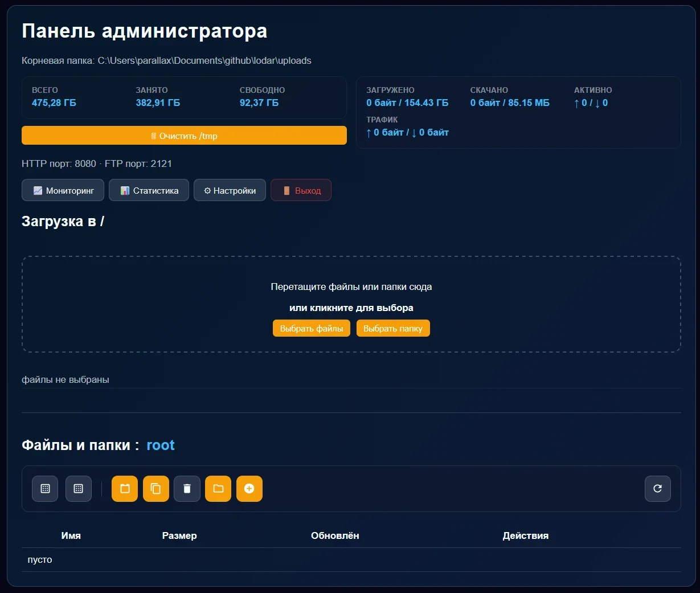Click the orange plus circle icon
700x593 pixels.
249,489
